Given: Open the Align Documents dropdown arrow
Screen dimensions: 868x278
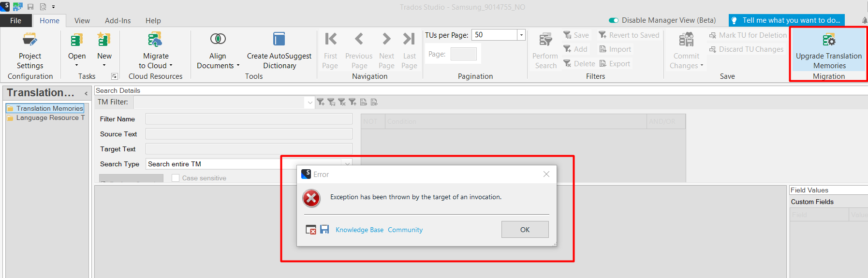Looking at the screenshot, I should 238,65.
